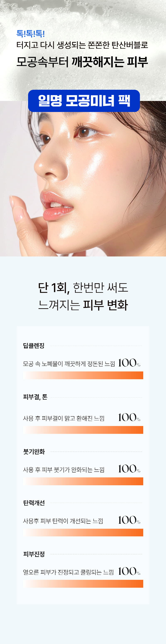Click the orange bar under 탄력개선

pos(83,532)
